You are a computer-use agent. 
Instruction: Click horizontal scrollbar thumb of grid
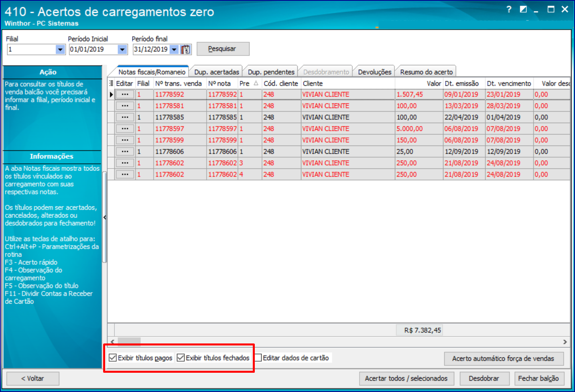(x=129, y=341)
